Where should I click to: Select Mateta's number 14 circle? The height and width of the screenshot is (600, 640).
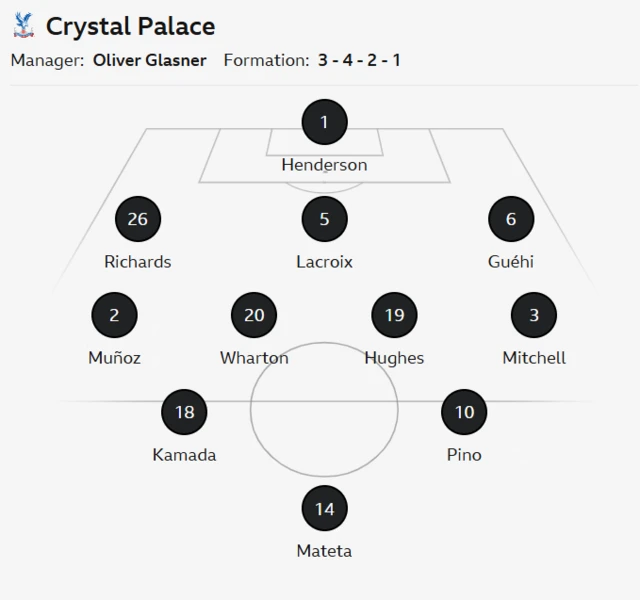324,508
